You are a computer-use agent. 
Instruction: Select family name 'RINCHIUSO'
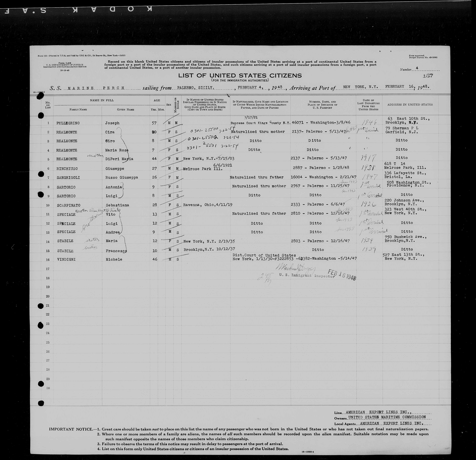point(67,168)
